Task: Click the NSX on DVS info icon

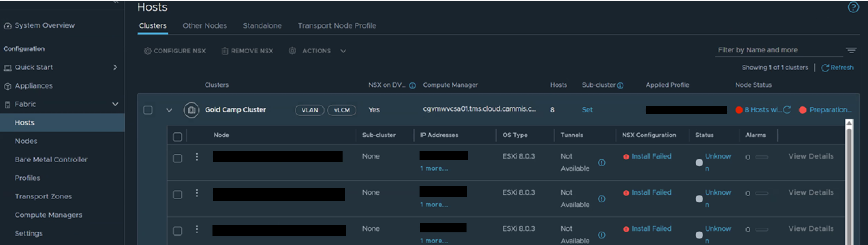Action: click(x=412, y=86)
